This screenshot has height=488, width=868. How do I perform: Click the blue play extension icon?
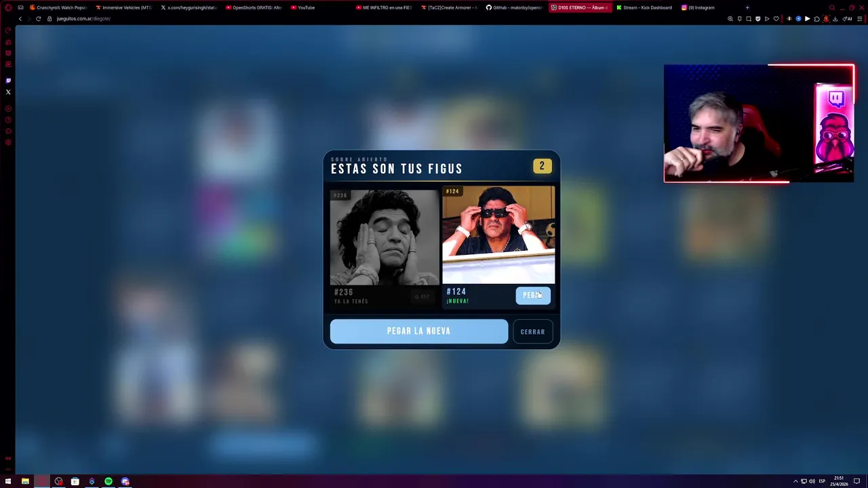coord(798,18)
